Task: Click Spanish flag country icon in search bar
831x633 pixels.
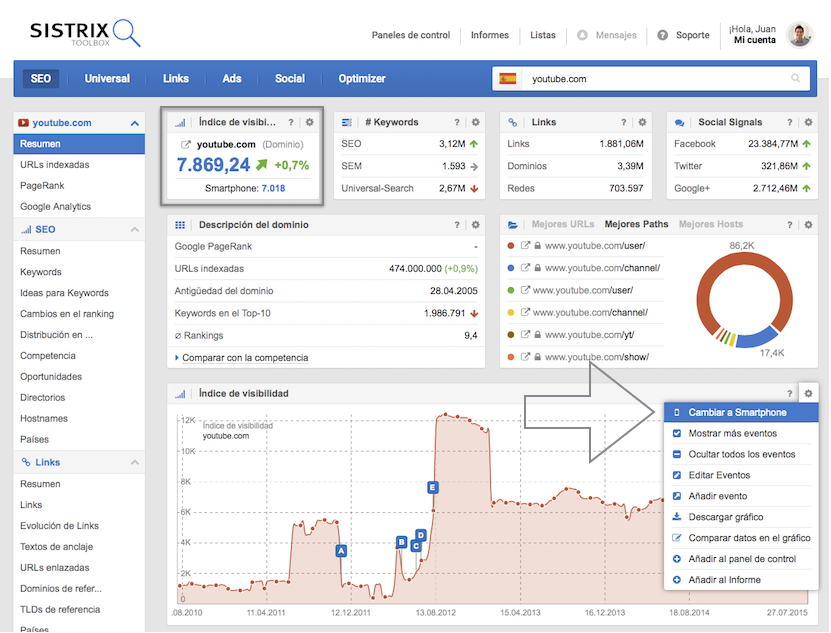Action: 508,78
